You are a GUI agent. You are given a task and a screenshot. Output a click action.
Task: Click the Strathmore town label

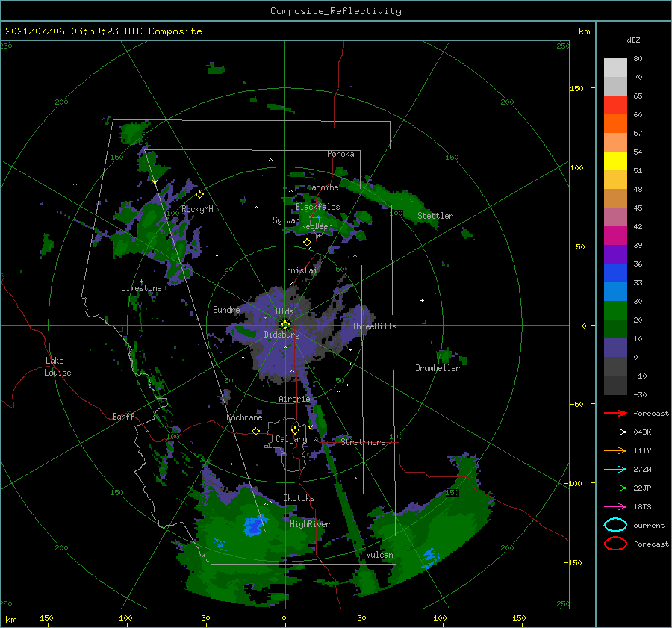[363, 442]
